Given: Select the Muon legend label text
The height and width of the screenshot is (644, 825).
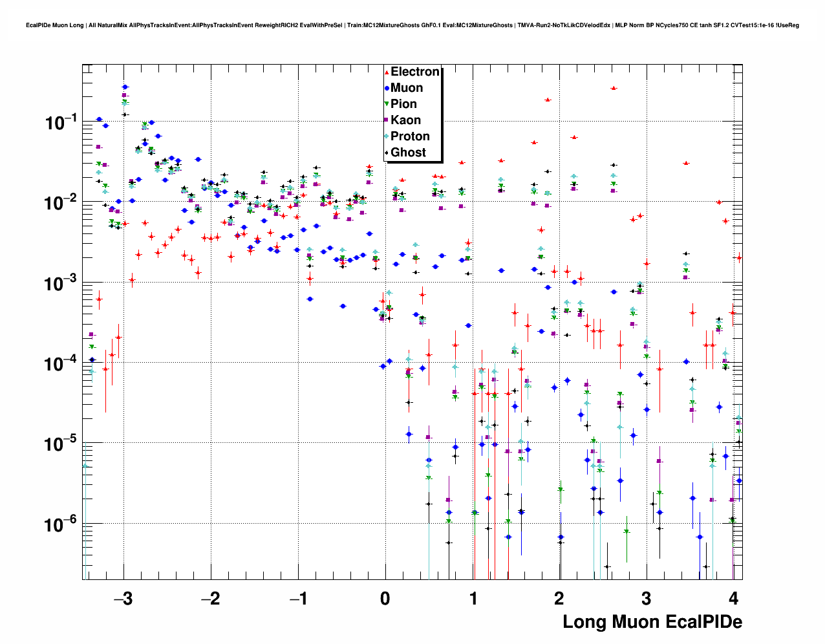Looking at the screenshot, I should 407,88.
